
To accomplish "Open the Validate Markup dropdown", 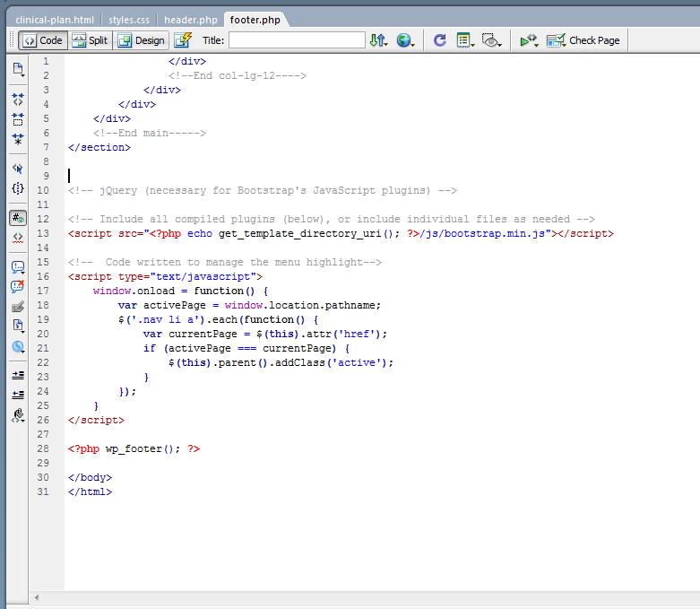I will pos(530,40).
